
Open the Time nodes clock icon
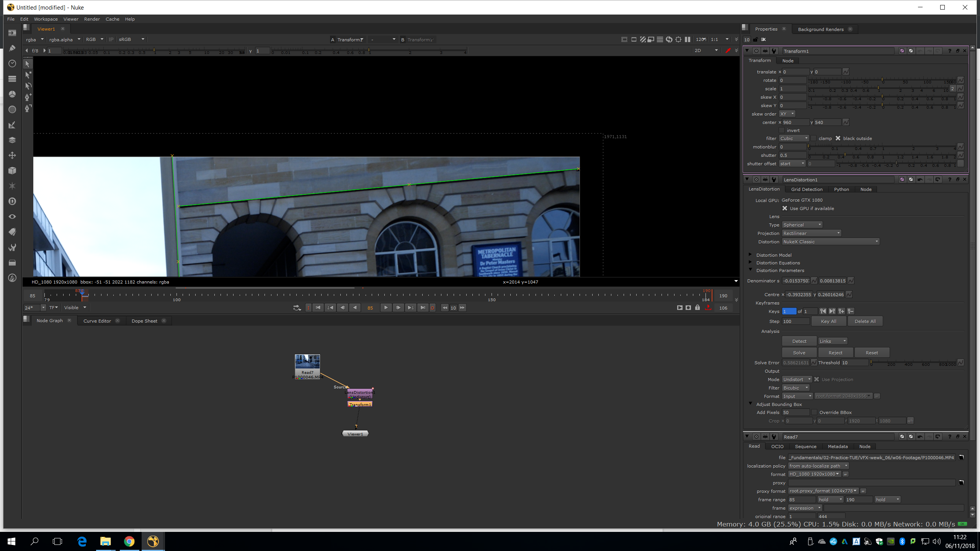(12, 64)
